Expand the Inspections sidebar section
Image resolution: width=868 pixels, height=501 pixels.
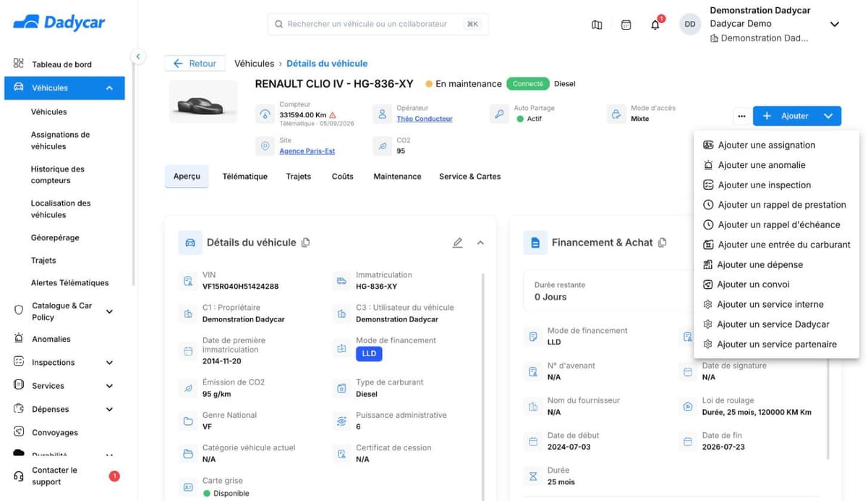coord(109,363)
